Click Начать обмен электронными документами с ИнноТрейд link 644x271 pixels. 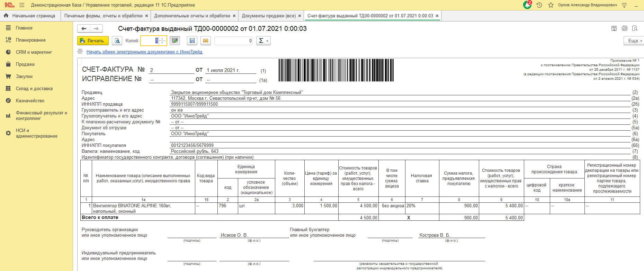[x=144, y=52]
